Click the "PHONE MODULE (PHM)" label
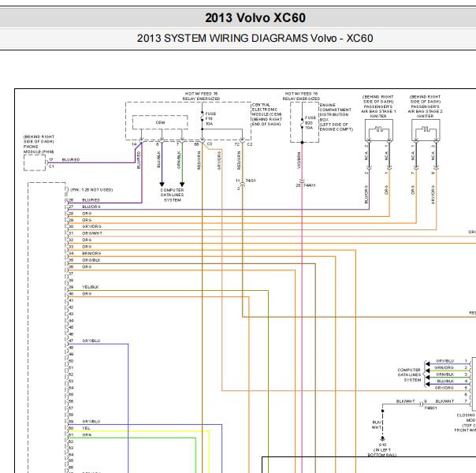Image resolution: width=476 pixels, height=473 pixels. 39,149
